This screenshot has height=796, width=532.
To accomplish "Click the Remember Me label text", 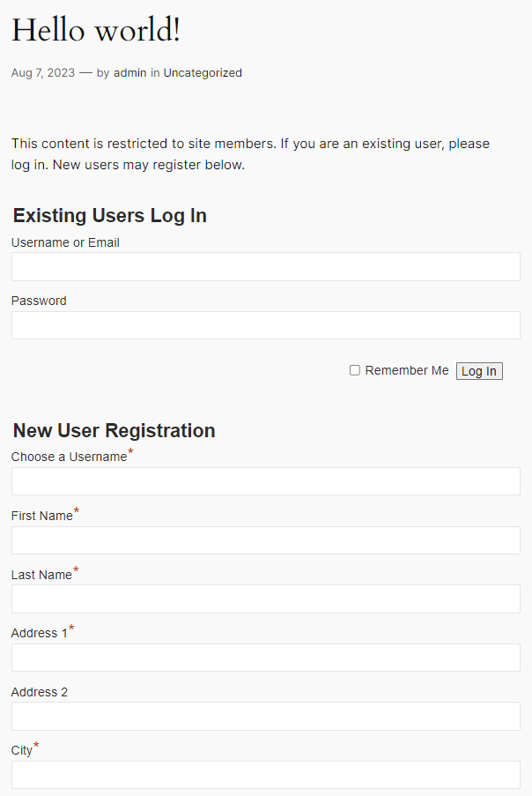I will [x=407, y=370].
